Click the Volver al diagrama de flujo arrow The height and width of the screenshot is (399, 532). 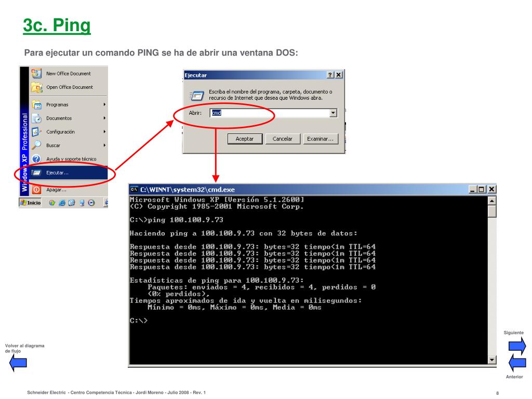[18, 363]
